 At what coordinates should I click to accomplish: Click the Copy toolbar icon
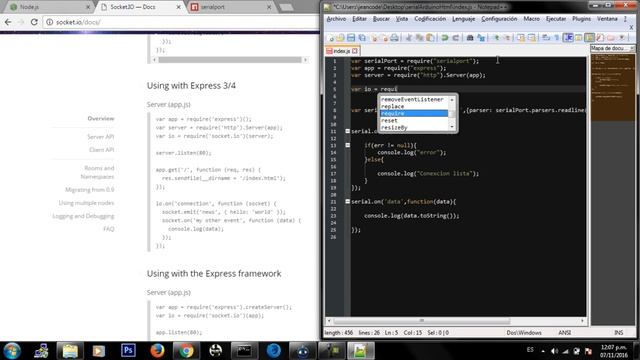(419, 38)
